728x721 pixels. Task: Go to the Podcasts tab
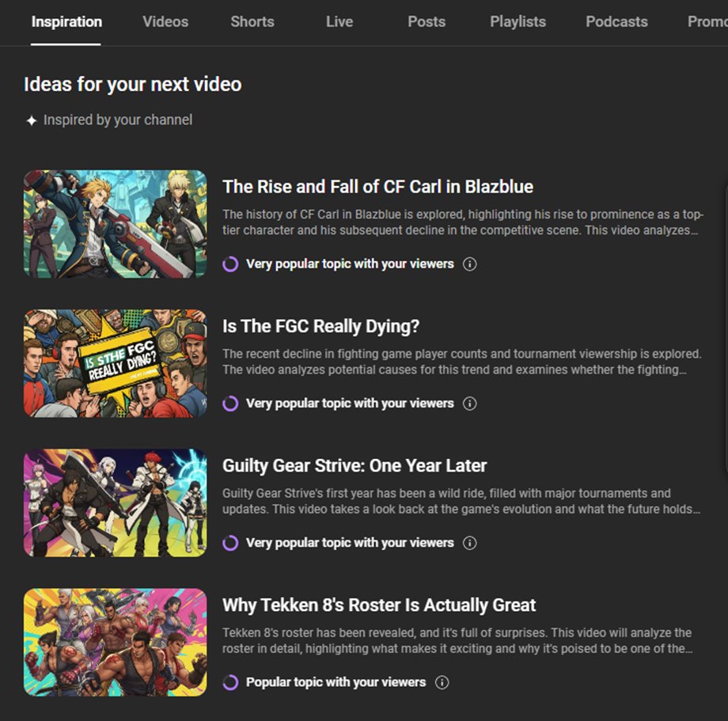point(616,22)
